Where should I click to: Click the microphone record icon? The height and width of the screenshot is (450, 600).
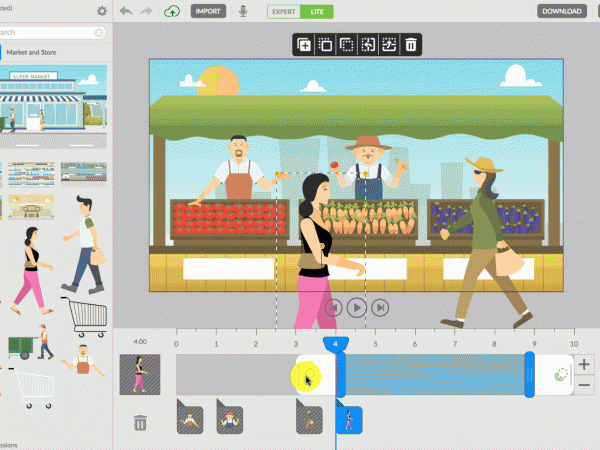[241, 11]
